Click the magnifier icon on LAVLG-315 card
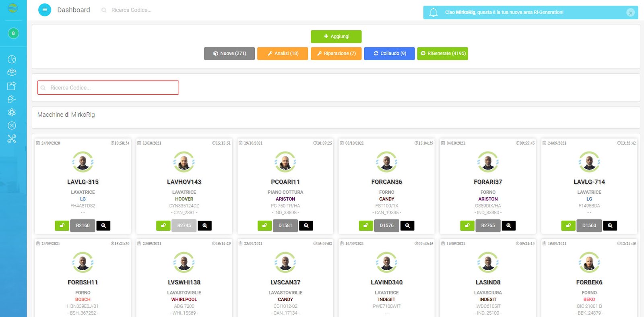 [x=103, y=226]
